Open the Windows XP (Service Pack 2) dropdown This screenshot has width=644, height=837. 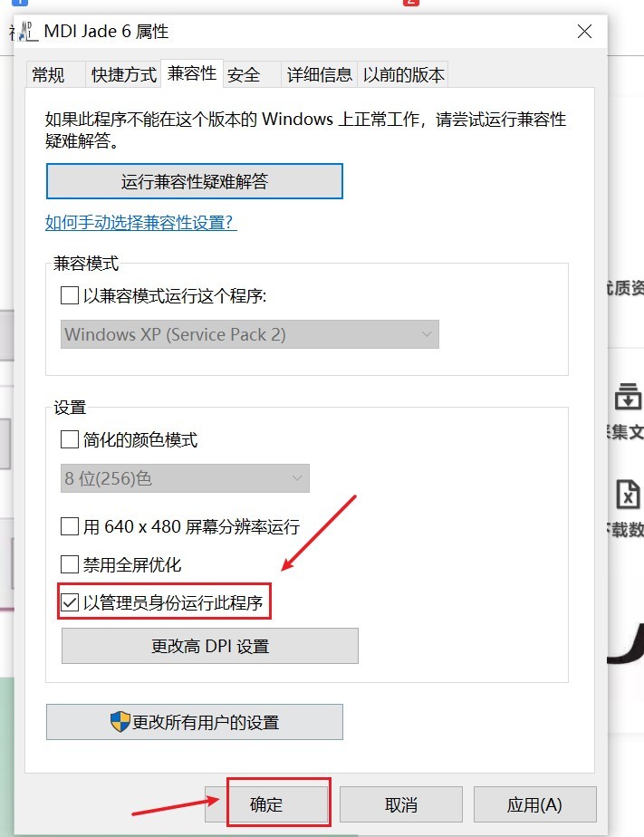pos(250,334)
